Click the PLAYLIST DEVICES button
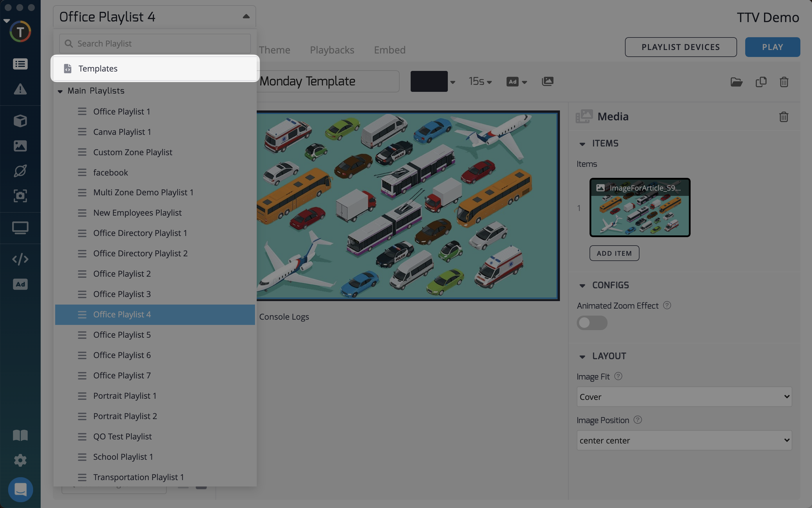The image size is (812, 508). pyautogui.click(x=680, y=47)
